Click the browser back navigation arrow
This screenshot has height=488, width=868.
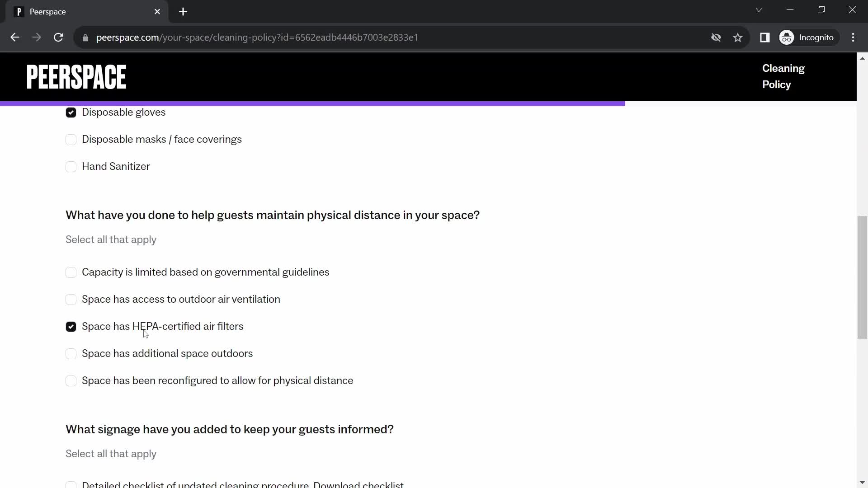(14, 38)
